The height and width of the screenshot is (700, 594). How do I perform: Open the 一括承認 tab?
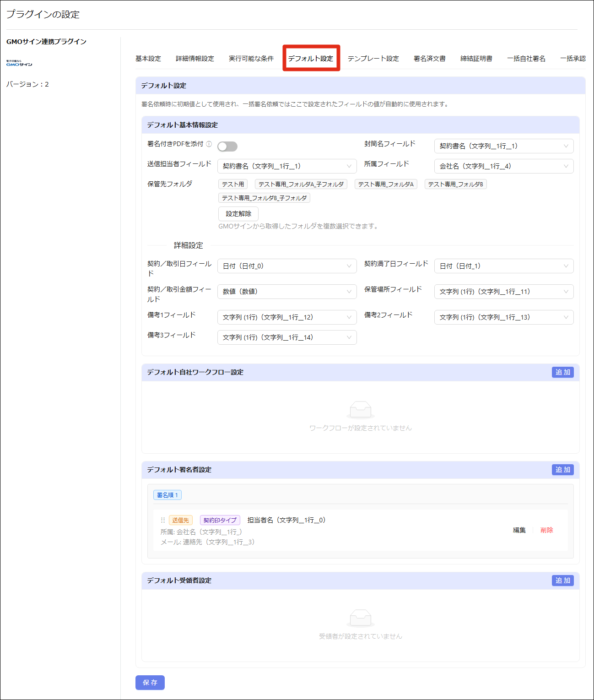click(573, 59)
